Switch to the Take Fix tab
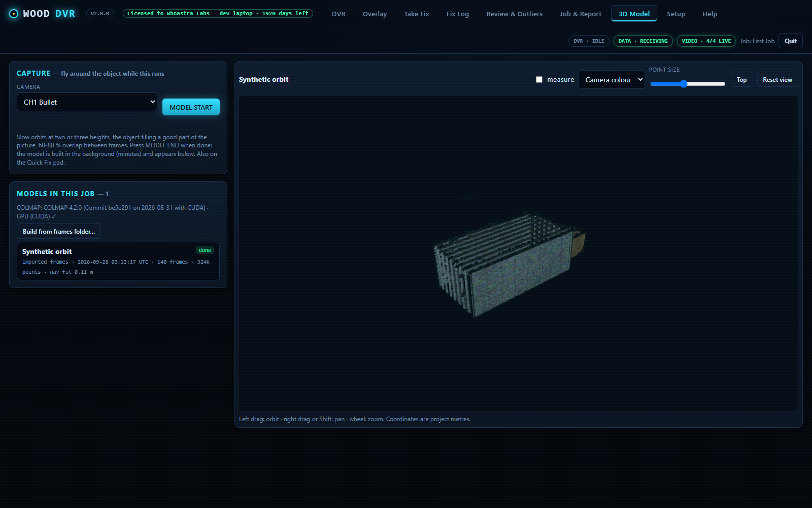The width and height of the screenshot is (812, 508). [x=416, y=14]
